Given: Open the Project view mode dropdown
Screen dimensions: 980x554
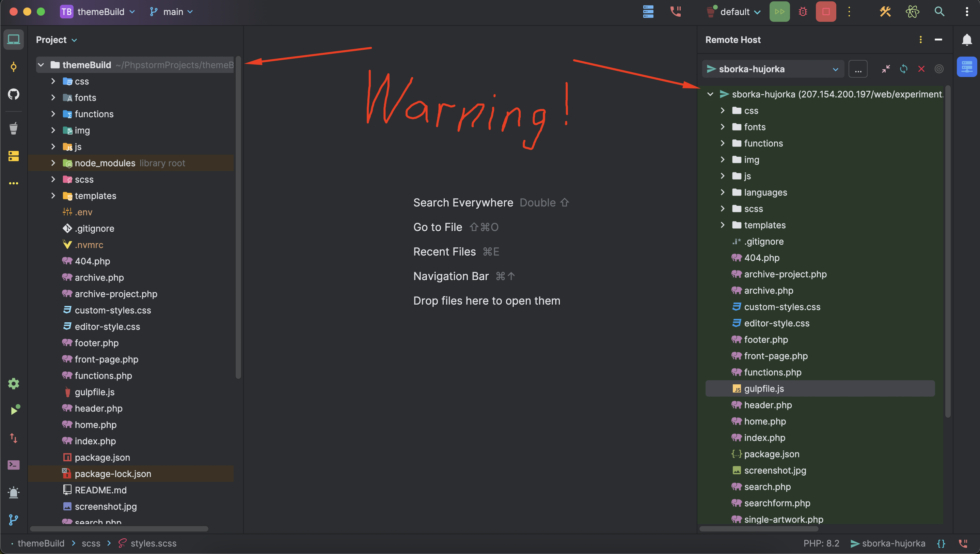Looking at the screenshot, I should coord(57,40).
